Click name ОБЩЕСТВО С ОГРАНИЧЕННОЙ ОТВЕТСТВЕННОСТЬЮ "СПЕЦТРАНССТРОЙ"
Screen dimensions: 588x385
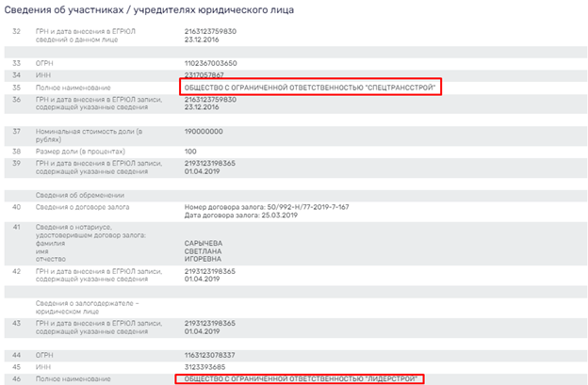tap(310, 88)
